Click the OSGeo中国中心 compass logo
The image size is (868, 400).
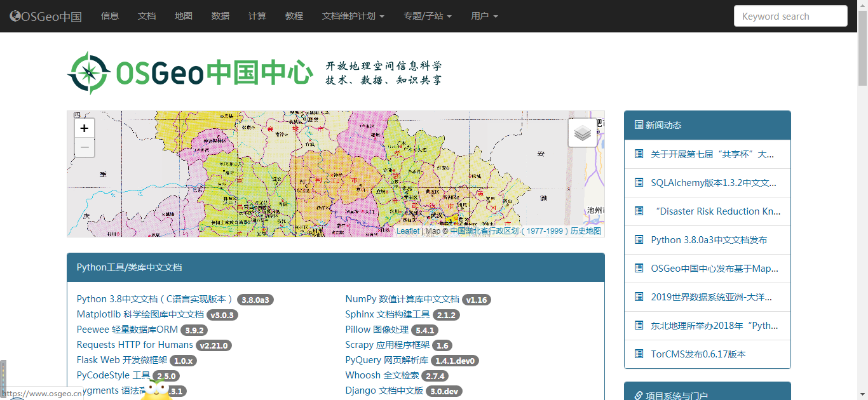coord(89,73)
